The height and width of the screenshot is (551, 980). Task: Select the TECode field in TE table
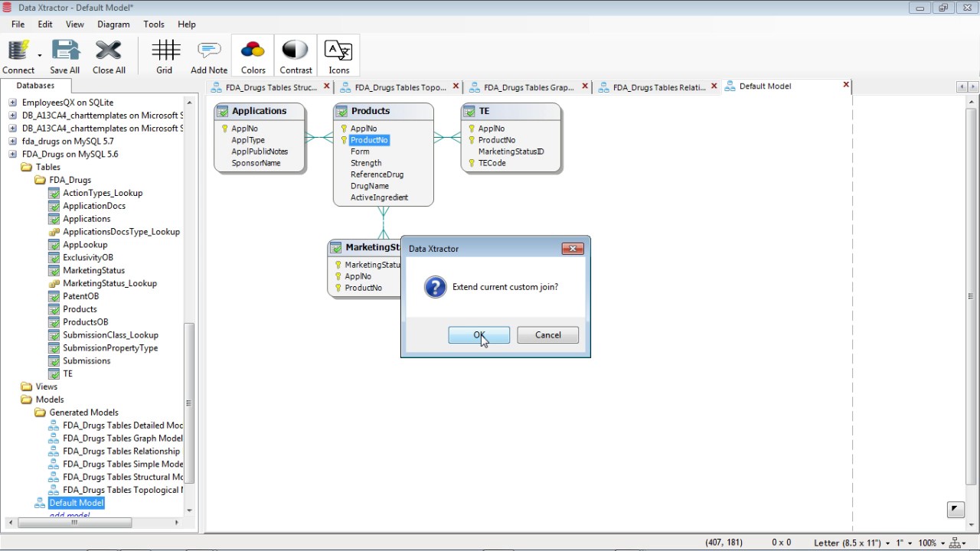(x=492, y=163)
